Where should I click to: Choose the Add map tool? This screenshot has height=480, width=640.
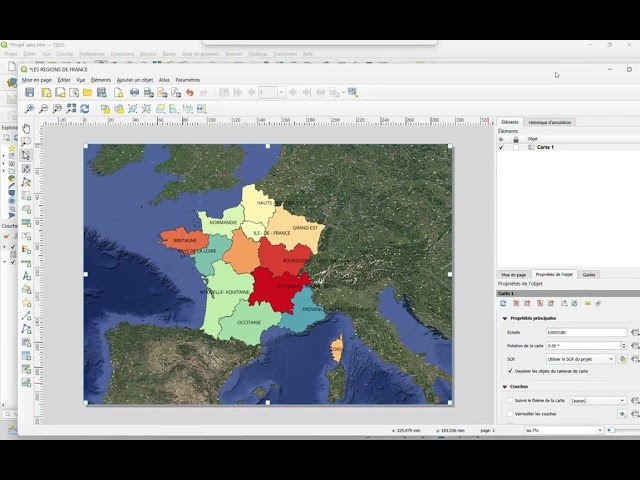click(26, 196)
